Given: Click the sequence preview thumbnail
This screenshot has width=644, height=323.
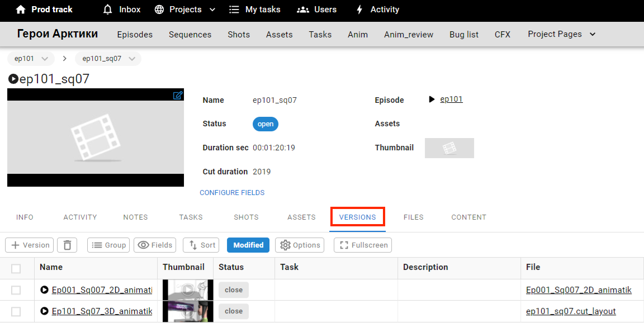Looking at the screenshot, I should (96, 137).
